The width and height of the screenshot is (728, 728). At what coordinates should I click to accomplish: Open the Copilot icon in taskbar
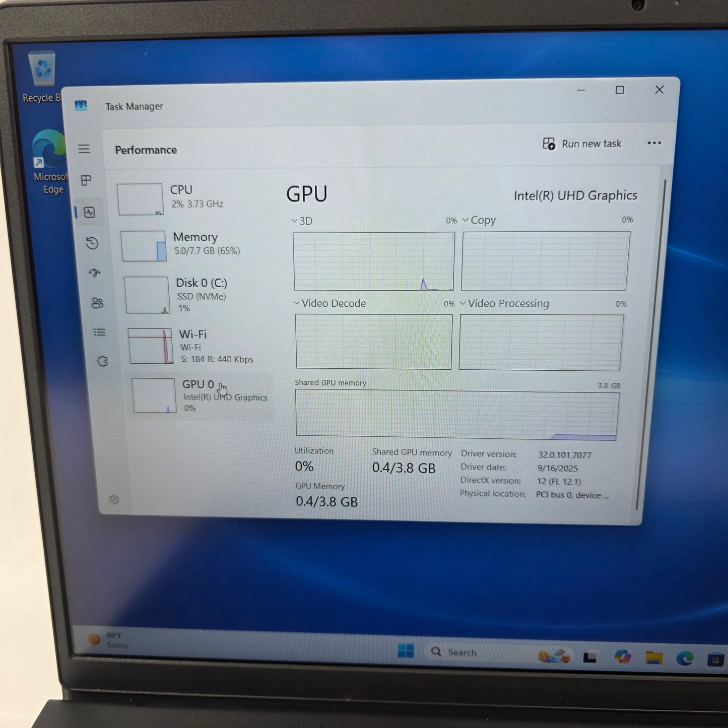click(623, 656)
